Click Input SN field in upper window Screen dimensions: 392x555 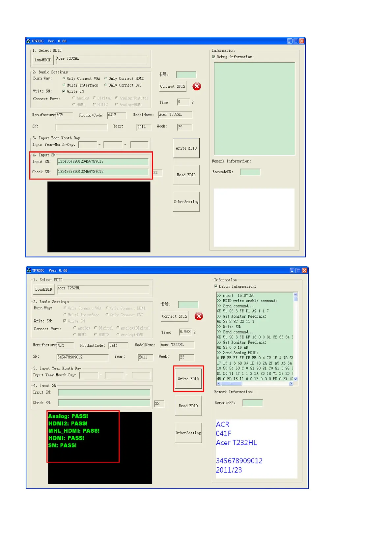coord(103,161)
